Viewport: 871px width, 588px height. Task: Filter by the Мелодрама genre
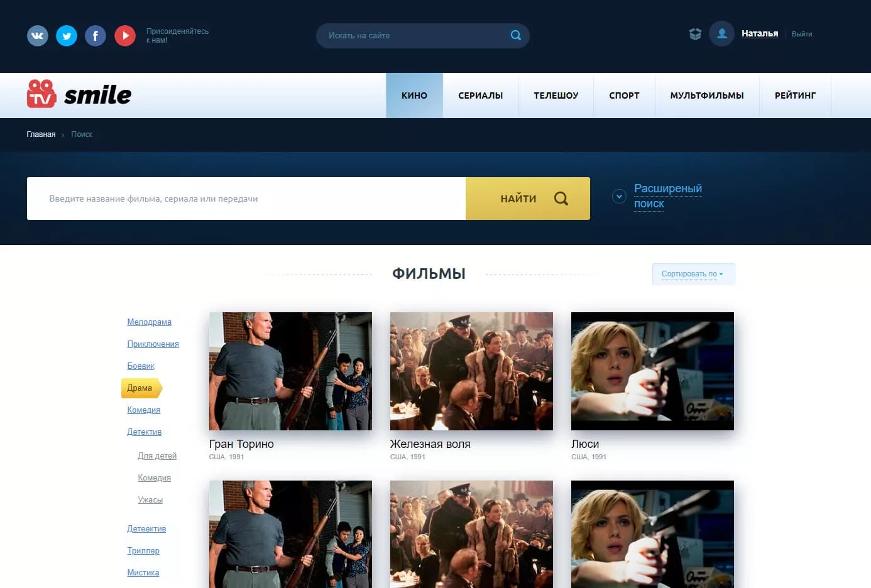tap(150, 322)
